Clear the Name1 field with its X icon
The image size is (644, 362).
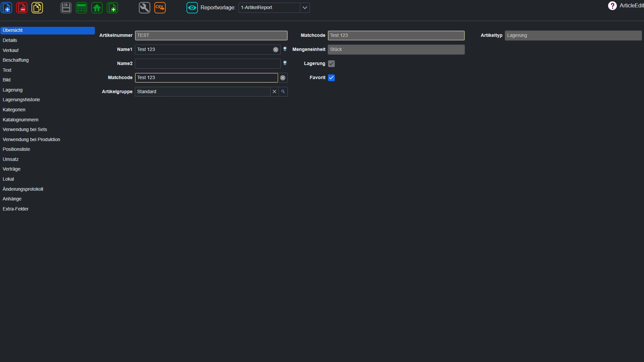coord(276,50)
